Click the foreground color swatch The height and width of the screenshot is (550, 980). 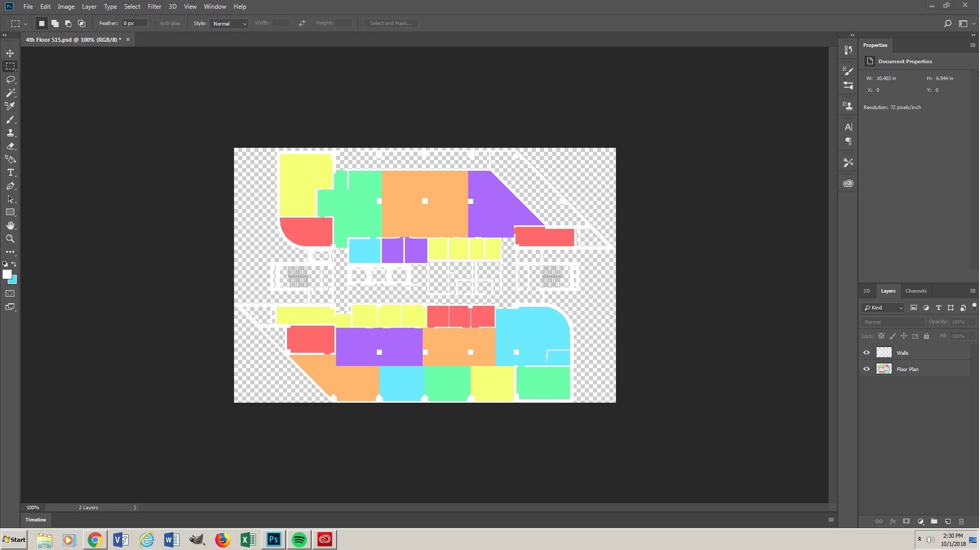pyautogui.click(x=7, y=274)
